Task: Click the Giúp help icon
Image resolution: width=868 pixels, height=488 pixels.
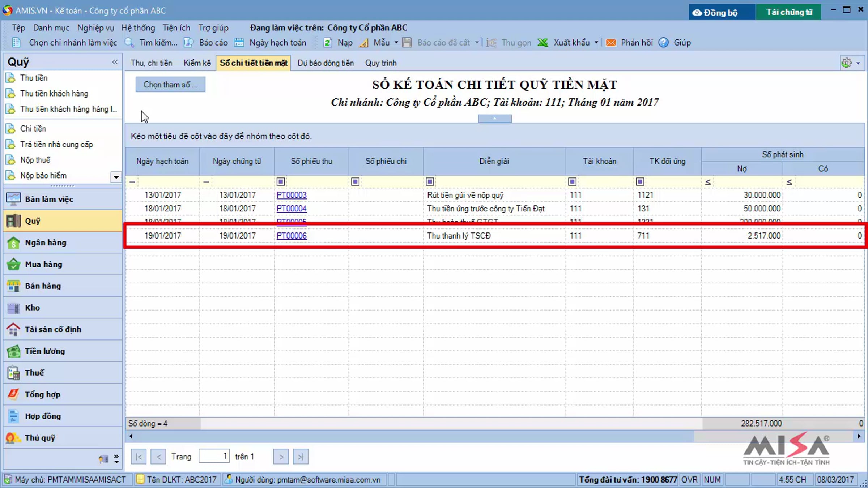Action: pos(663,43)
